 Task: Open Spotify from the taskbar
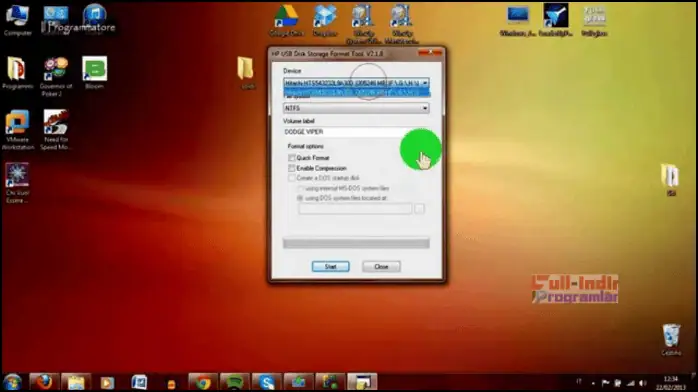[x=235, y=382]
